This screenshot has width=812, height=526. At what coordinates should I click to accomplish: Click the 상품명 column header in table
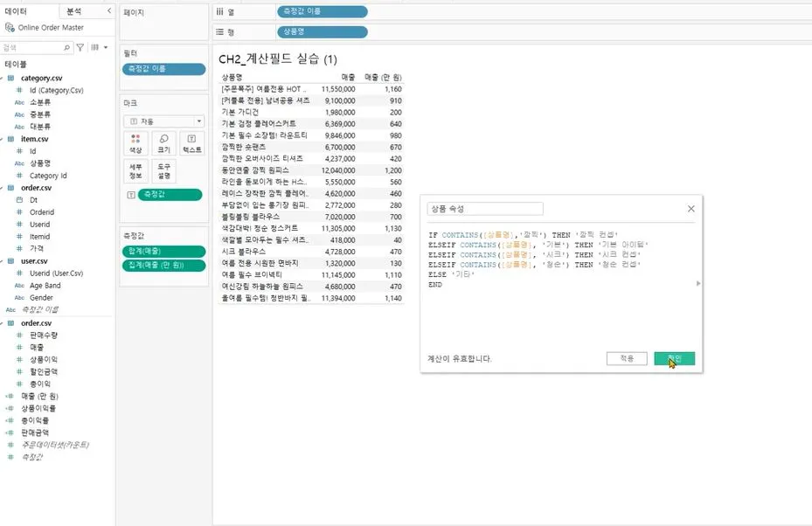click(x=232, y=77)
